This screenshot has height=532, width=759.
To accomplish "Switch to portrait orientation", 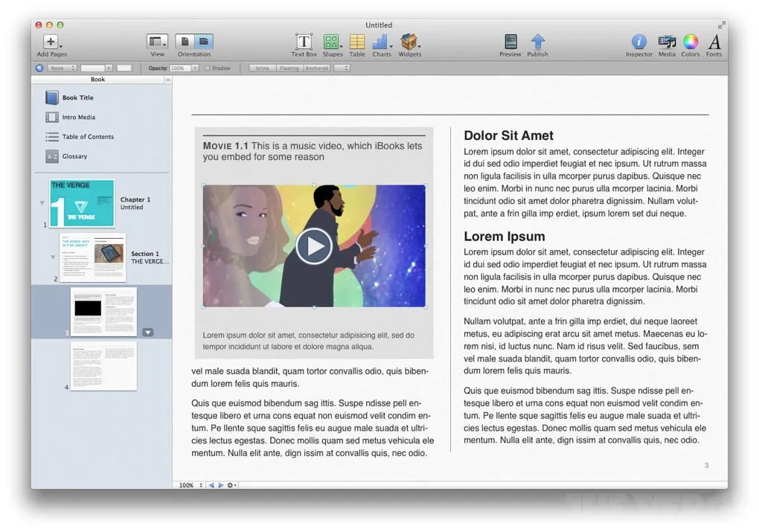I will point(185,42).
